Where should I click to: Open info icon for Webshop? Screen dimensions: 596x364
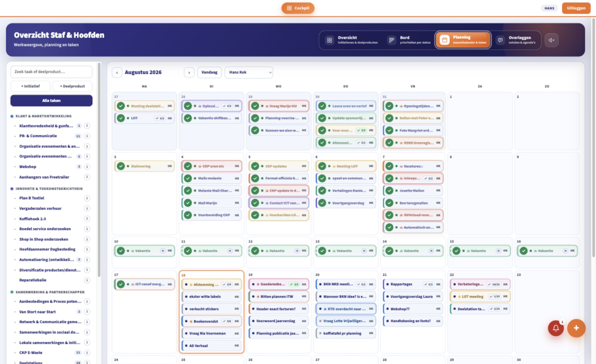87,167
